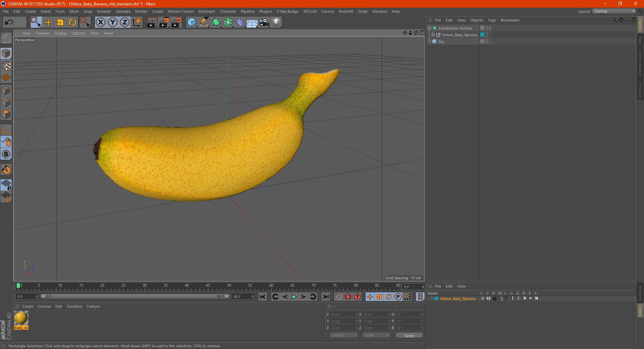Add a Light object
The image size is (644, 349).
coord(276,22)
